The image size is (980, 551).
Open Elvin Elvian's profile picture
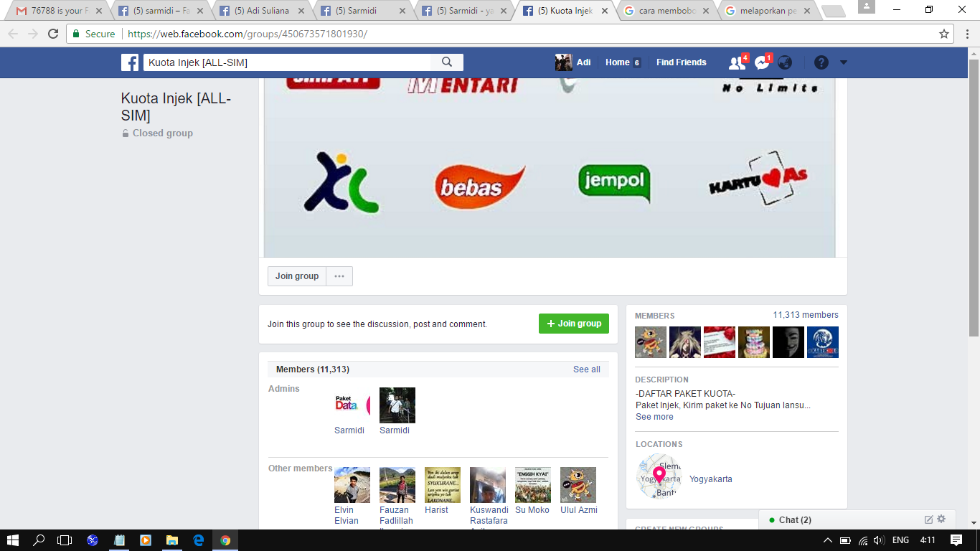(x=352, y=485)
